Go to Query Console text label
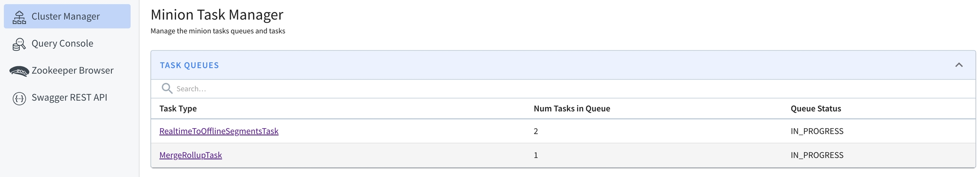This screenshot has height=177, width=980. (x=62, y=43)
